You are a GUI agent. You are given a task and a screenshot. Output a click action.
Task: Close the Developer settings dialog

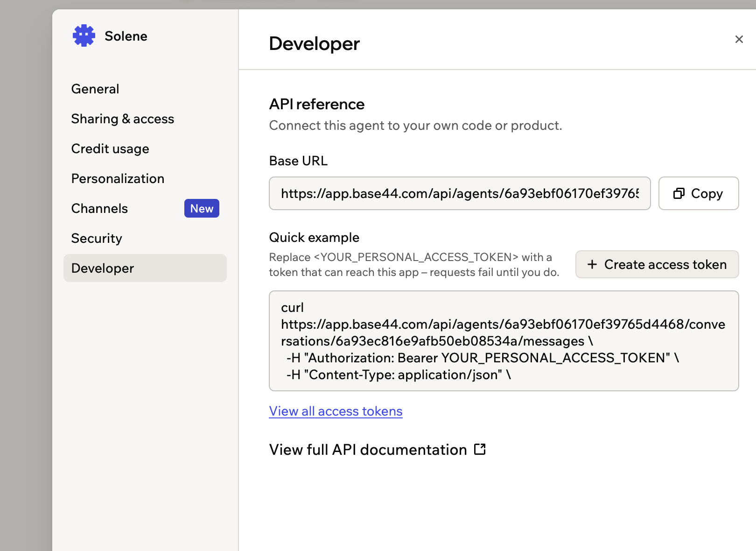(x=739, y=39)
